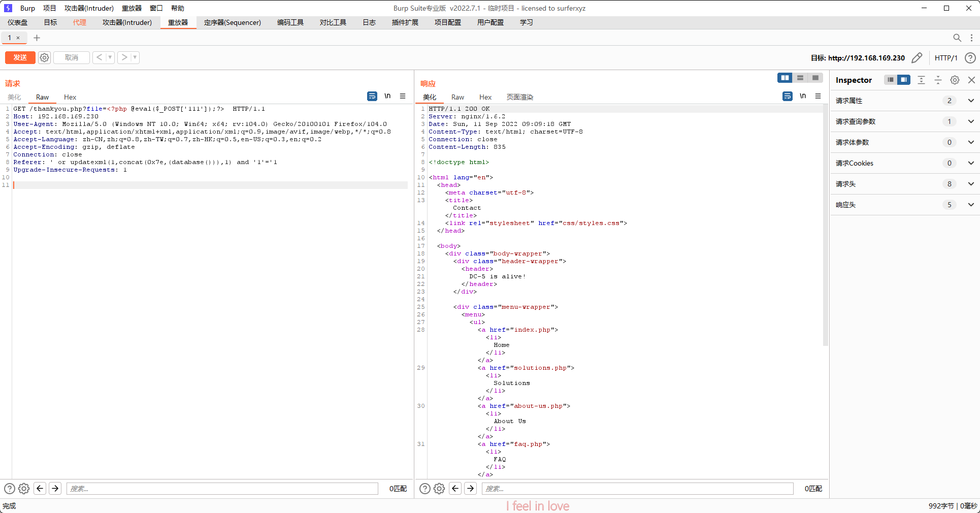Go to next request with forward arrow

pyautogui.click(x=124, y=57)
